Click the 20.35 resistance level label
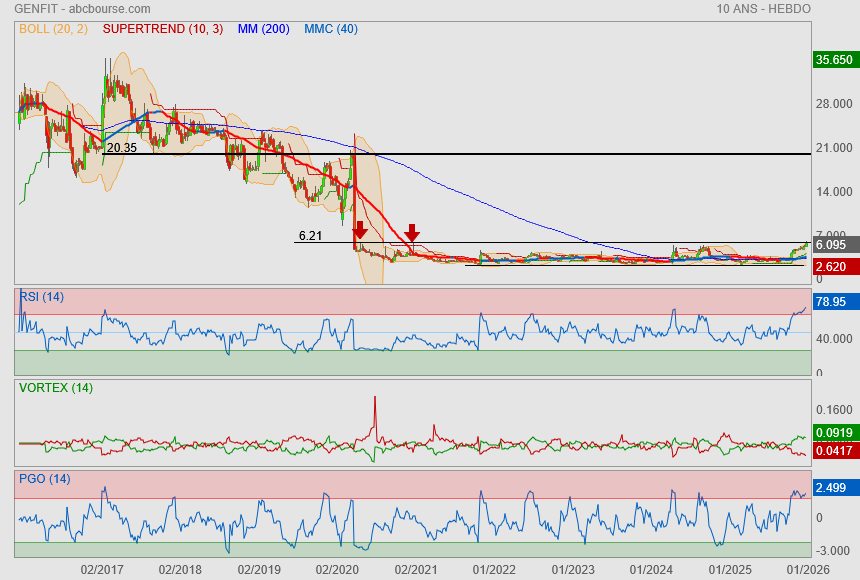Screen dimensions: 860x580 121,147
